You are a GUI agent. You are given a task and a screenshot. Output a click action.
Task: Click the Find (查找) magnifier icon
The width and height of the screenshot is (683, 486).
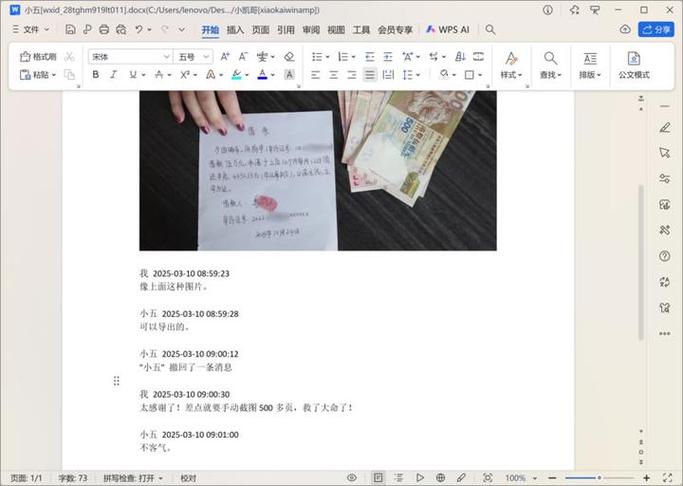point(551,58)
